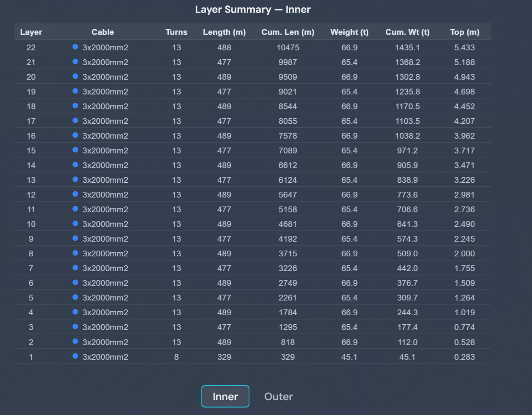Select the top value 1.755
Image resolution: width=532 pixels, height=415 pixels.
coord(465,268)
